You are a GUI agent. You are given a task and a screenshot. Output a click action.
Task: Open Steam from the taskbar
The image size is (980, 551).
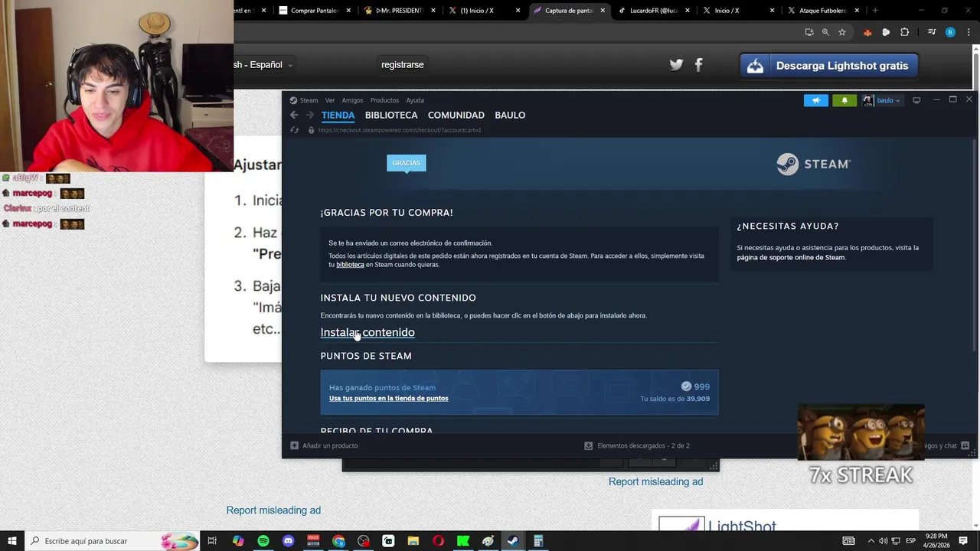(513, 541)
